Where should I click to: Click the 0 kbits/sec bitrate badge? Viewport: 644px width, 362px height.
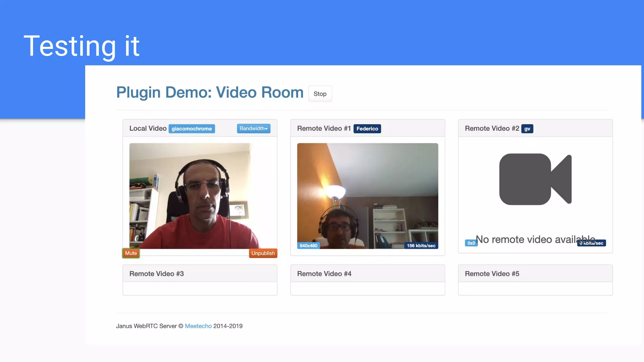(x=599, y=244)
